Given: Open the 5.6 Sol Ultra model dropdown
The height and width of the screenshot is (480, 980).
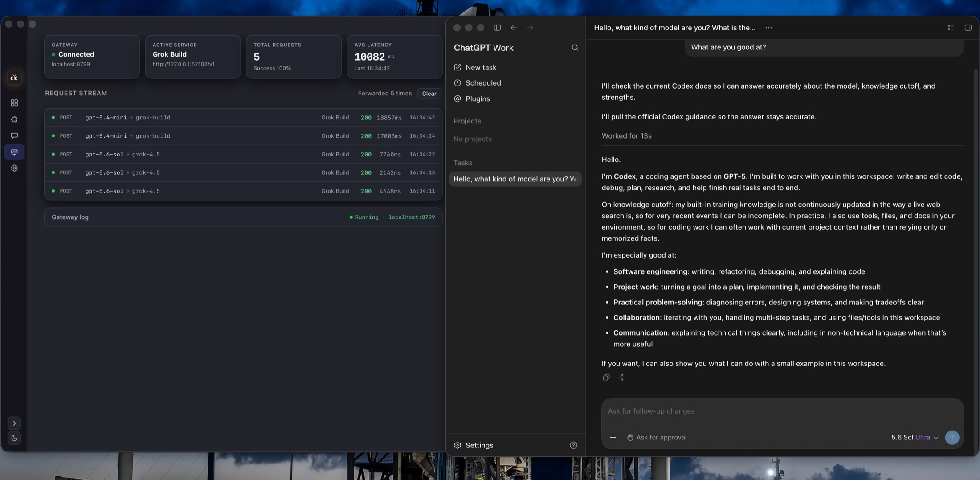Looking at the screenshot, I should tap(915, 438).
